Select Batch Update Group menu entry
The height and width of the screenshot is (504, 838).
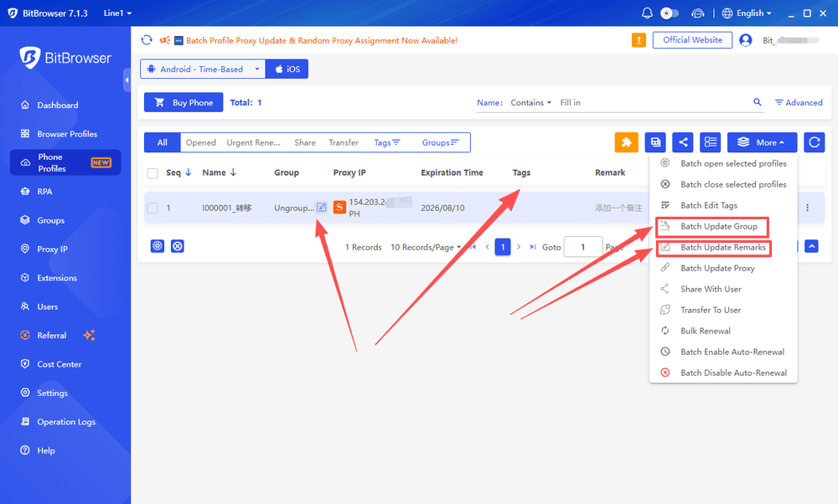pos(718,226)
